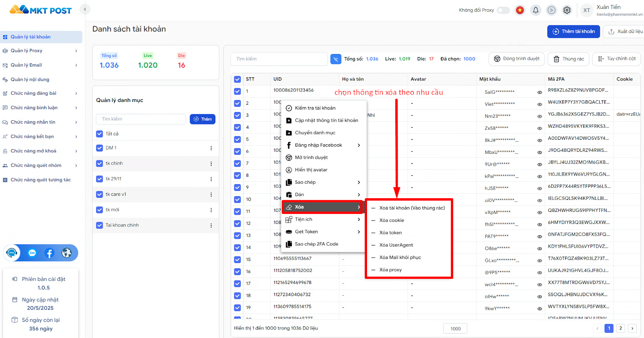Toggle the Không đổi Proxy switch
The width and height of the screenshot is (644, 338).
point(503,10)
